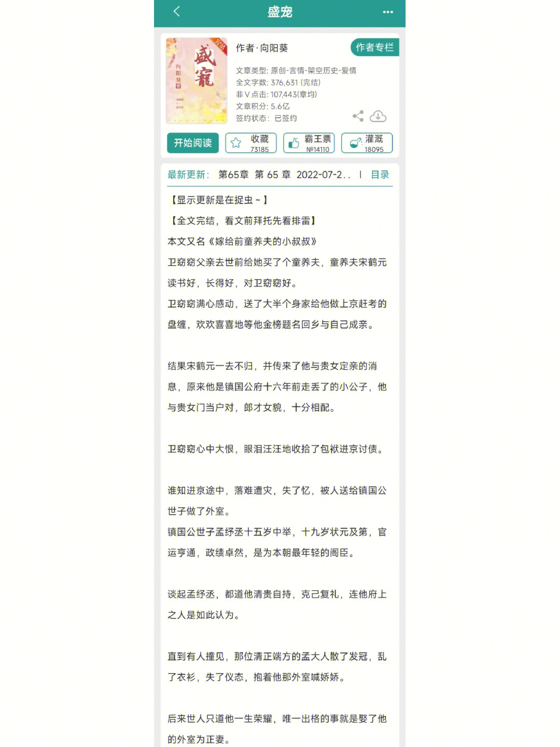The width and height of the screenshot is (560, 747).
Task: Tap 全文字数: 376,631 (完结) line
Action: click(278, 82)
